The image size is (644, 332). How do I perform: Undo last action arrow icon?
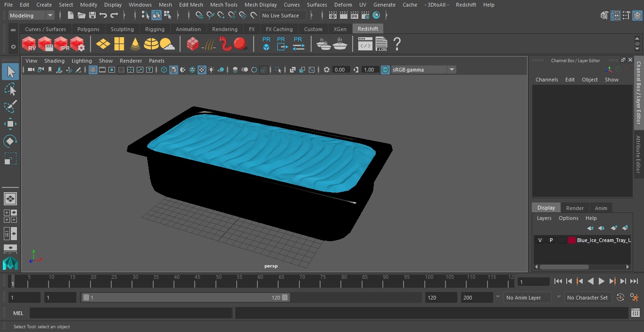pyautogui.click(x=103, y=16)
